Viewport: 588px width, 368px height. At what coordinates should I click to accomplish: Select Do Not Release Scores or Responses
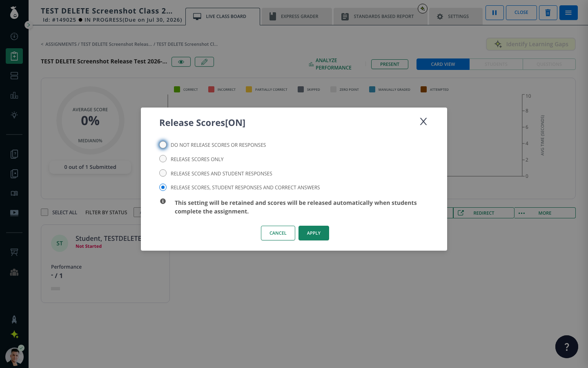point(163,145)
